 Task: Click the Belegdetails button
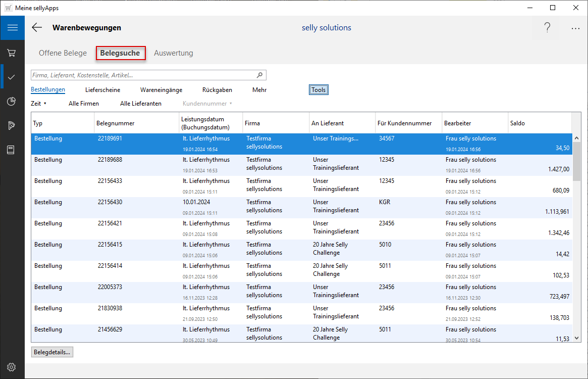pos(52,352)
